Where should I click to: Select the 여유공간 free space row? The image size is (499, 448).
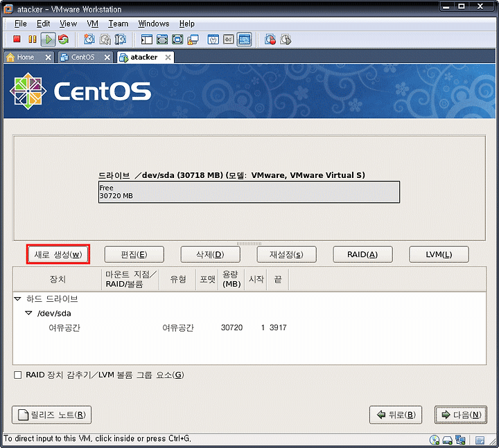click(249, 328)
